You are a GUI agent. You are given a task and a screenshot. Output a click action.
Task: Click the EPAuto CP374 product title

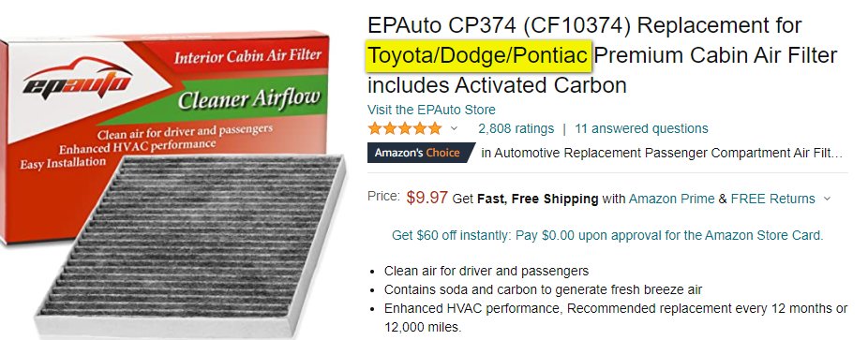click(x=602, y=55)
